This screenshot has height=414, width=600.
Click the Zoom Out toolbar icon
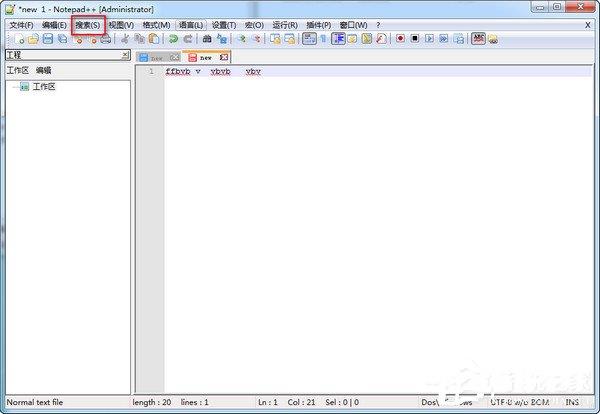click(256, 39)
